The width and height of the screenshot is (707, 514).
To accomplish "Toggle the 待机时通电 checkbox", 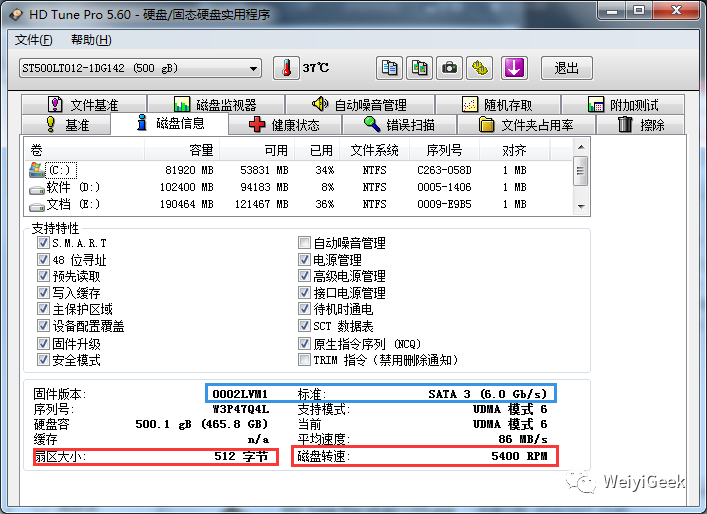I will pyautogui.click(x=304, y=309).
